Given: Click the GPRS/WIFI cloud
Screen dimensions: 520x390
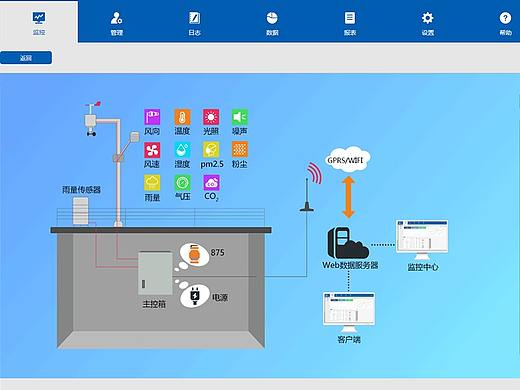Looking at the screenshot, I should pyautogui.click(x=347, y=159).
